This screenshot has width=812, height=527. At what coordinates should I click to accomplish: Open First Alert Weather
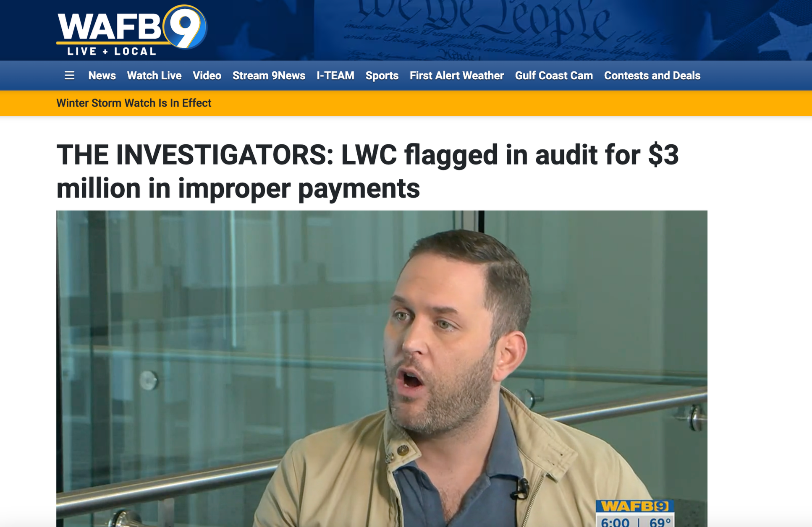pos(456,76)
